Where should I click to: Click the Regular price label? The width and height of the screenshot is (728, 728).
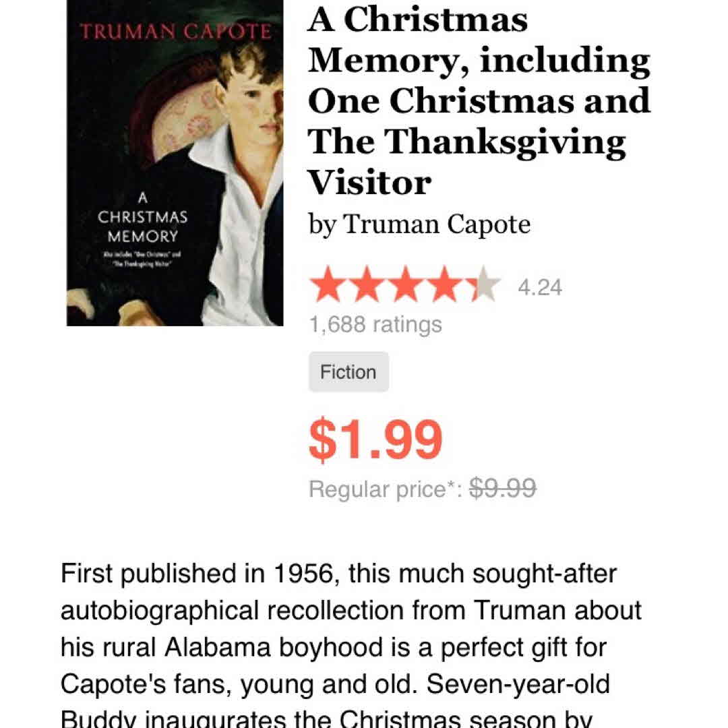[x=386, y=489]
